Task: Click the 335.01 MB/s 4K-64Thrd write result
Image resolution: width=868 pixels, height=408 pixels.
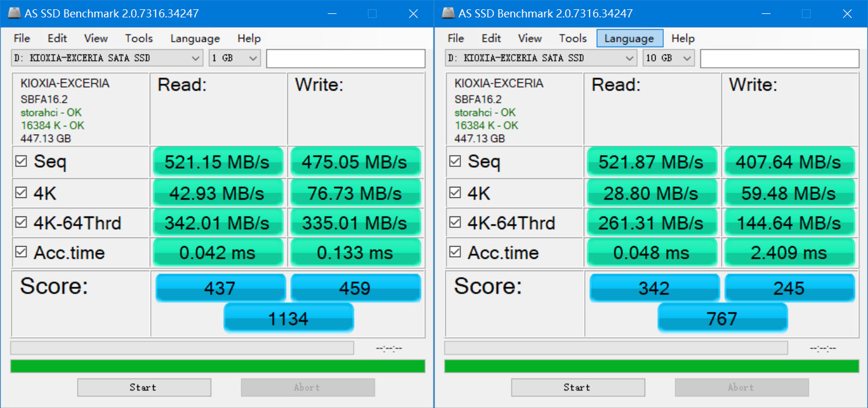Action: (355, 223)
